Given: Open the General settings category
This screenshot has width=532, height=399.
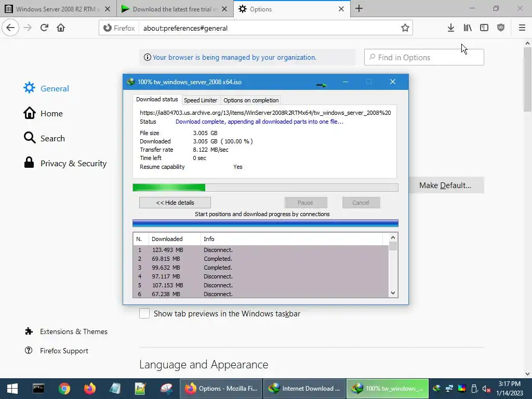Looking at the screenshot, I should tap(46, 88).
